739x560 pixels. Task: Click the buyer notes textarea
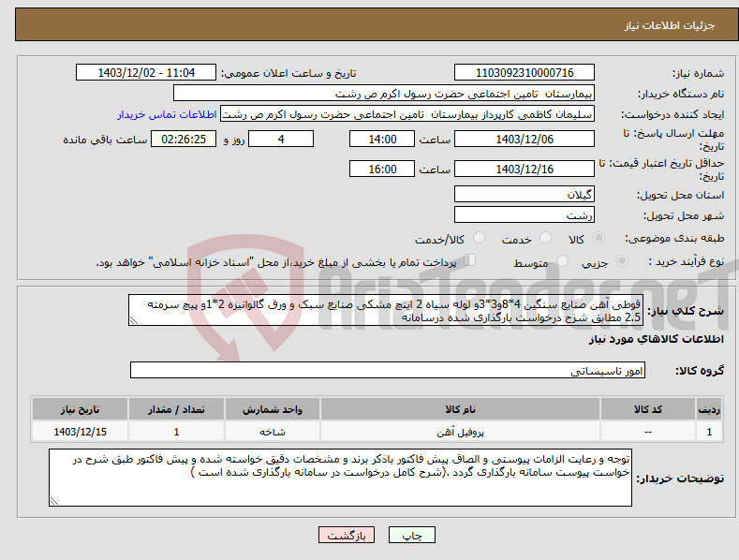[340, 478]
